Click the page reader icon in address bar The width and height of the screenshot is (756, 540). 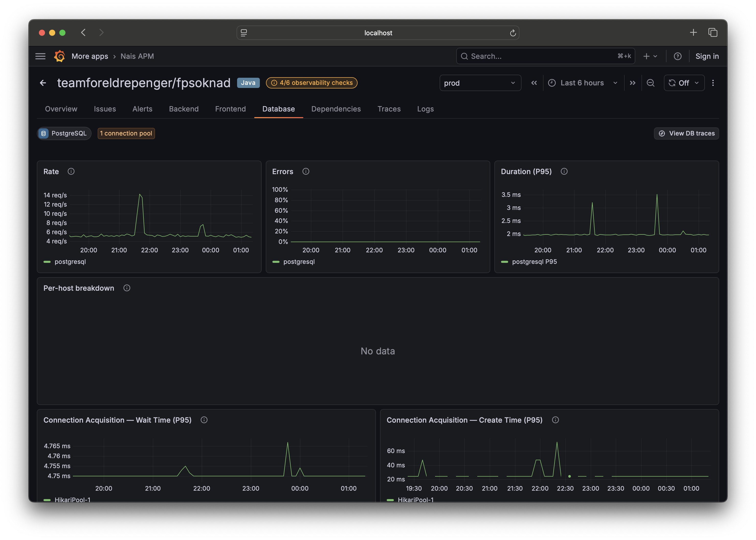[244, 32]
